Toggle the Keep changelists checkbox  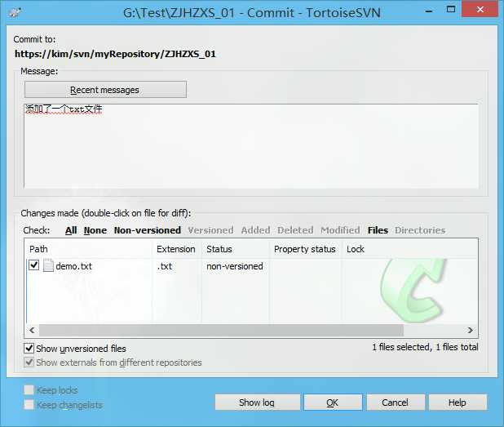coord(29,404)
